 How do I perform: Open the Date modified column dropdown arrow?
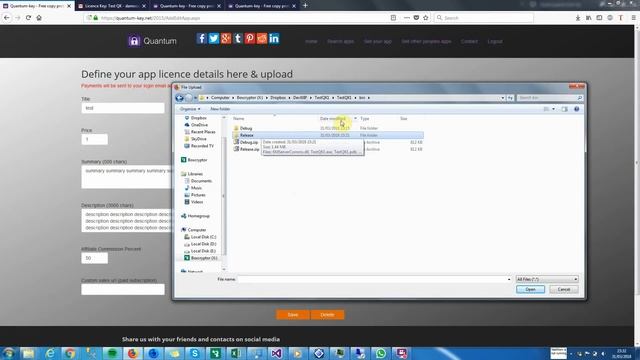pos(355,118)
